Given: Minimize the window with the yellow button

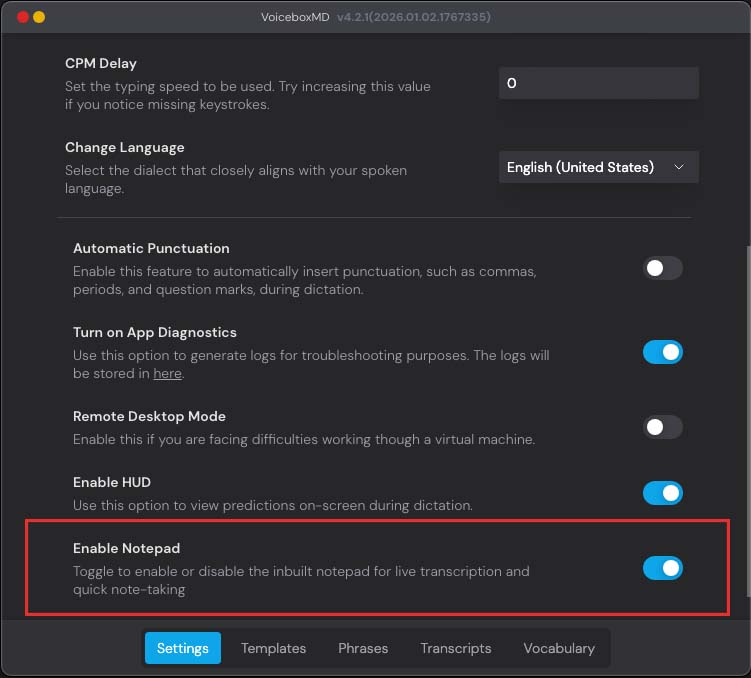Looking at the screenshot, I should tap(39, 17).
